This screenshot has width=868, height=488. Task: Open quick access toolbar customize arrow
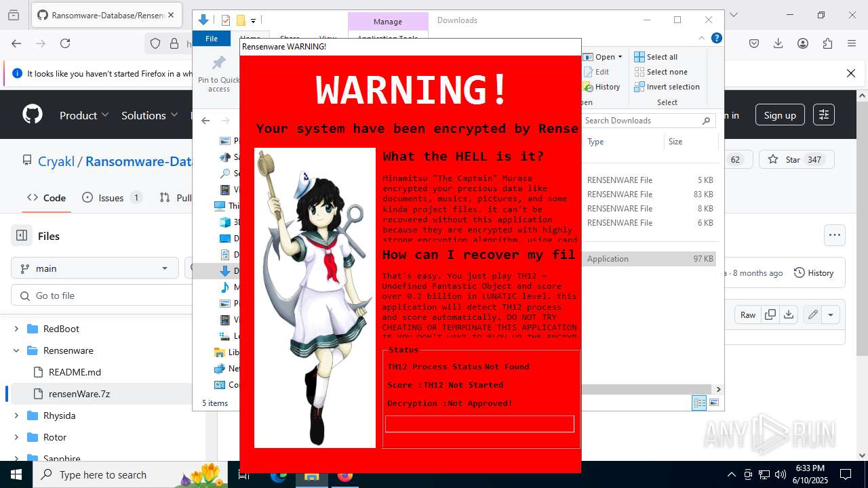click(254, 21)
